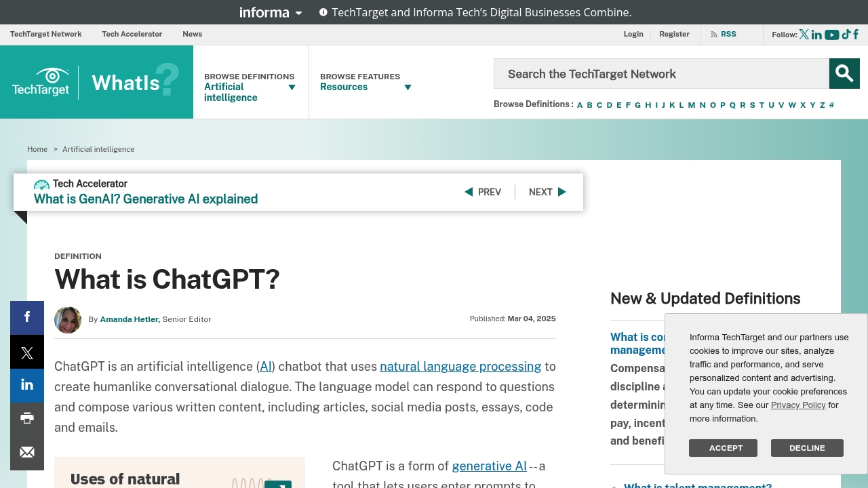Image resolution: width=868 pixels, height=488 pixels.
Task: Browse definitions starting with letter M
Action: point(692,105)
